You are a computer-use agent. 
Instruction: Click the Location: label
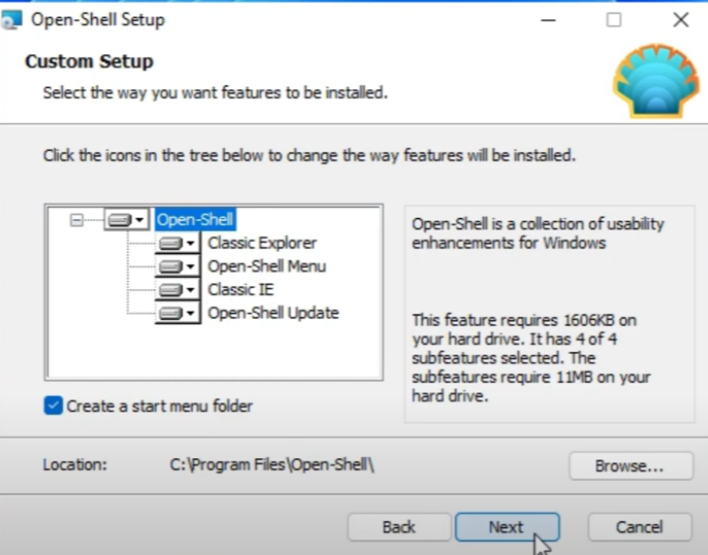(x=75, y=465)
